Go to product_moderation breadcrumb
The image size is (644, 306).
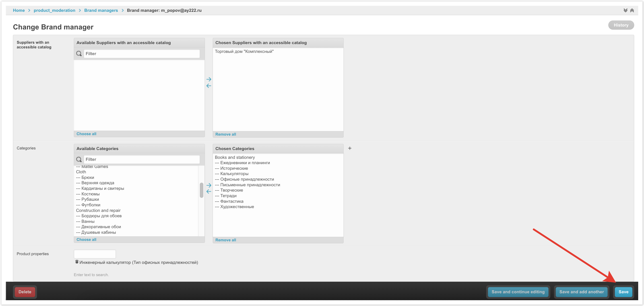click(54, 10)
